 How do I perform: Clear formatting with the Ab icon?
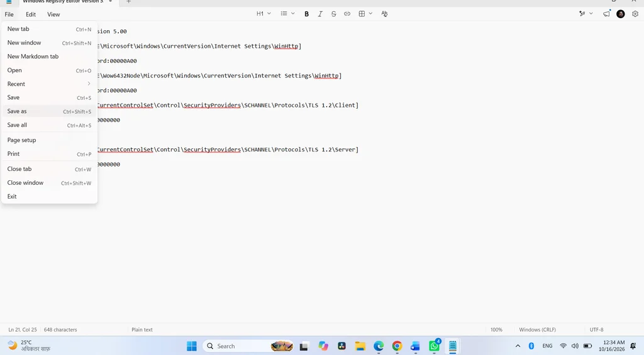pos(384,14)
